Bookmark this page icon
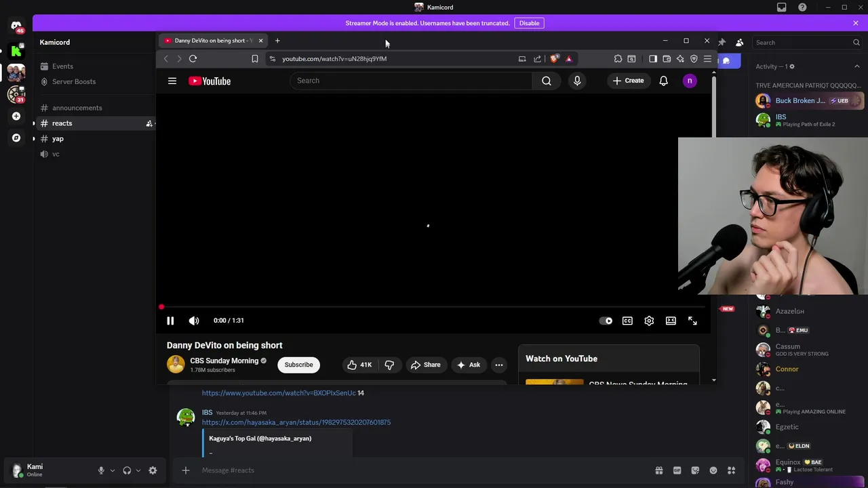The width and height of the screenshot is (868, 488). coord(255,59)
